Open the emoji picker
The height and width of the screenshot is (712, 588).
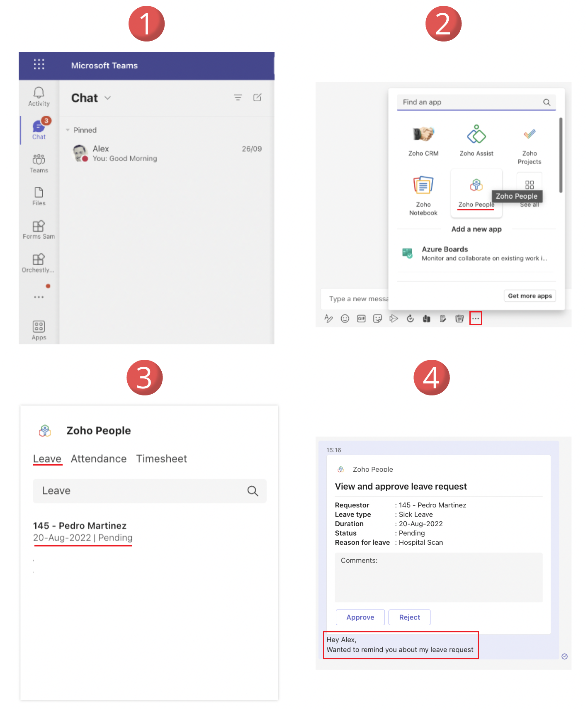(345, 319)
